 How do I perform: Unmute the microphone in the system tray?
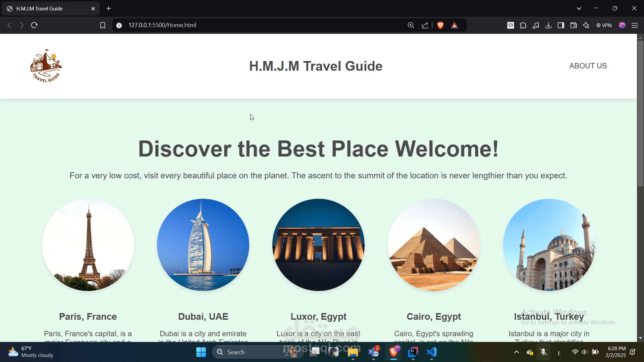[543, 352]
